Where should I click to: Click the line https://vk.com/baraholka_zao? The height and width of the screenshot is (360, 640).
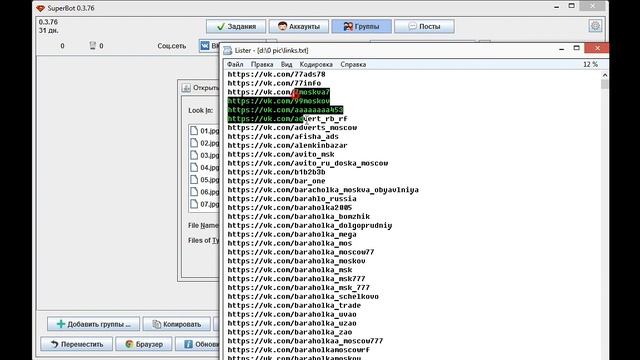(290, 333)
